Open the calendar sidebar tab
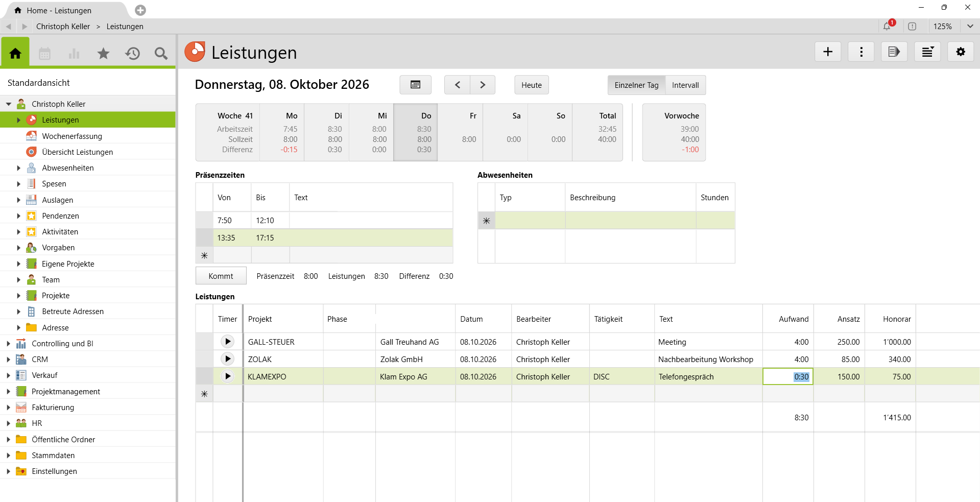This screenshot has height=502, width=980. tap(45, 53)
